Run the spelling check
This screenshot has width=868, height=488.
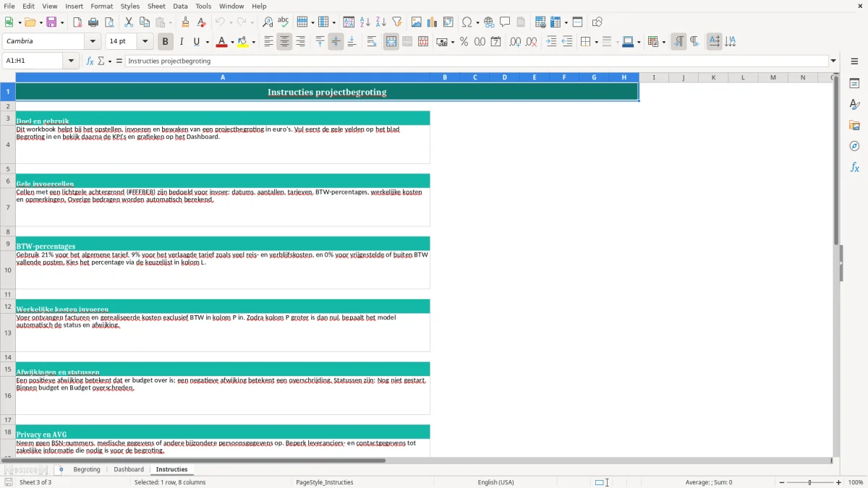pos(284,22)
